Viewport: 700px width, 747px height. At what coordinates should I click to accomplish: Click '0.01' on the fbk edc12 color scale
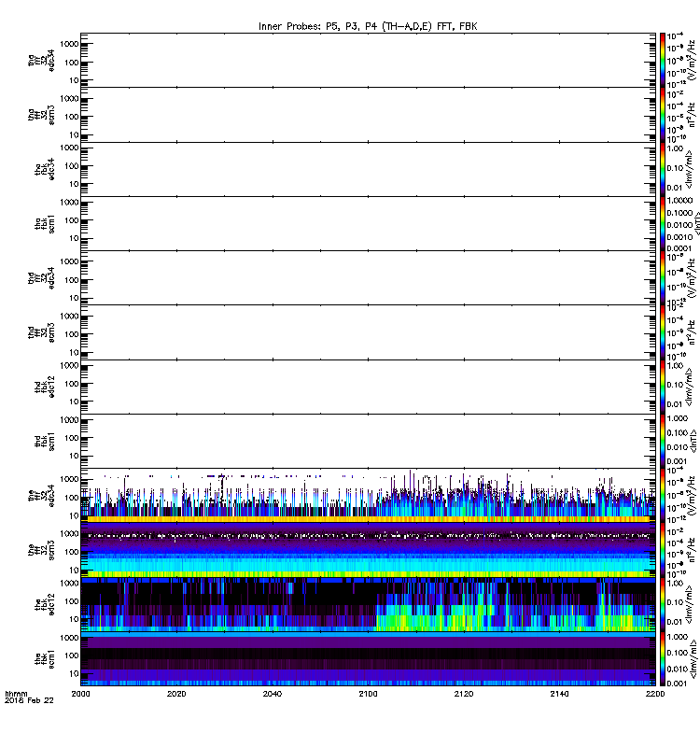tap(675, 622)
